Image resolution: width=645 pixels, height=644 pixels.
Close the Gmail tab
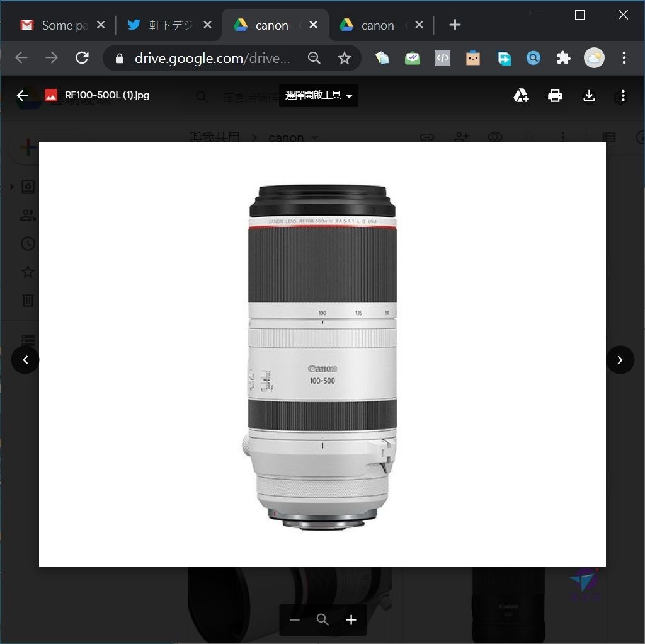[x=101, y=25]
